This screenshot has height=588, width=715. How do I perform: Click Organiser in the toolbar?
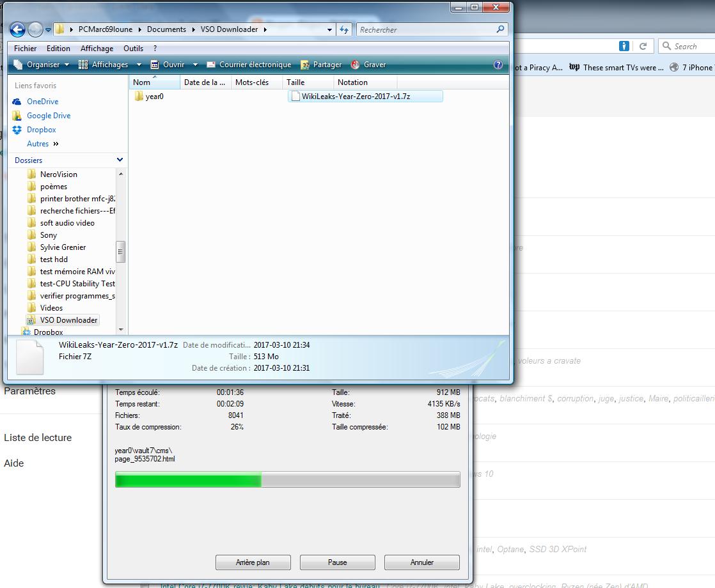[x=41, y=65]
